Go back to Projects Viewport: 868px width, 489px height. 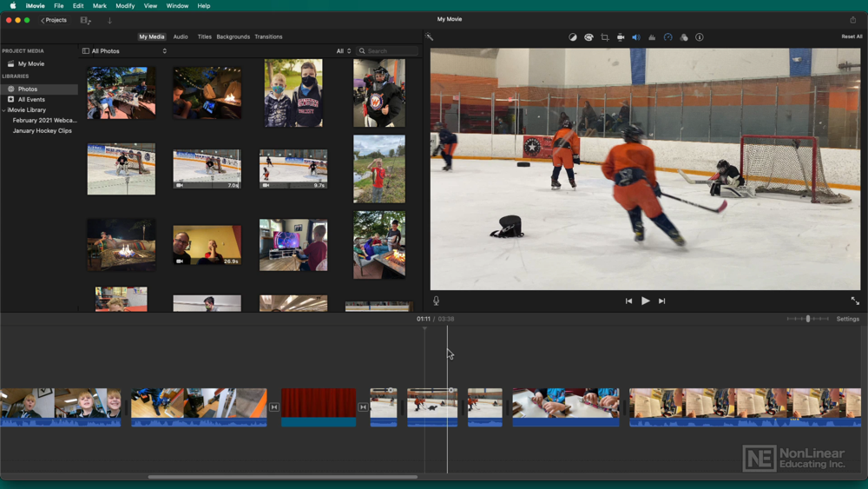(x=54, y=21)
